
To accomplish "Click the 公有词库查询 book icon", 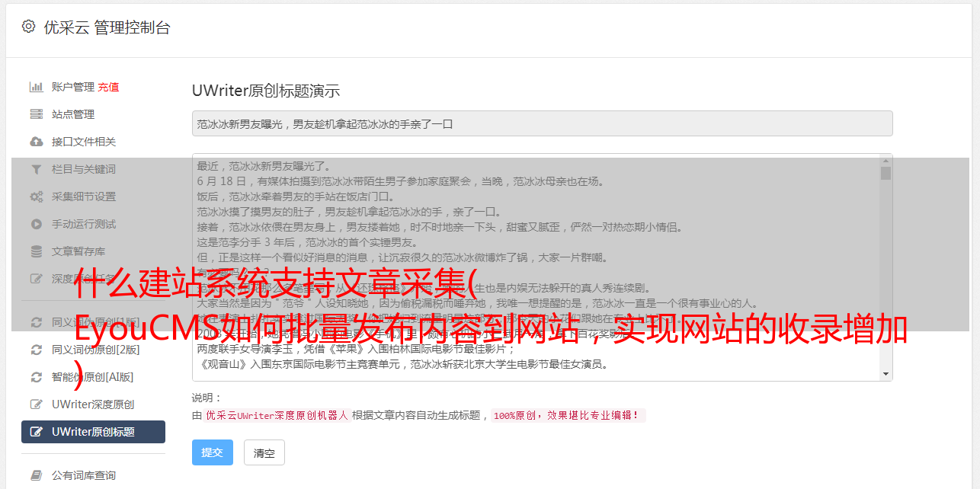I will (x=36, y=475).
